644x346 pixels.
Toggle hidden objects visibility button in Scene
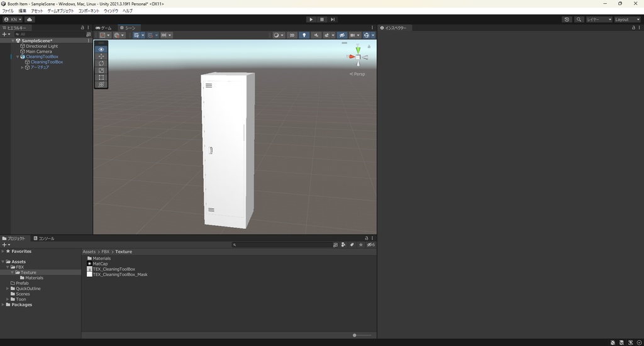(x=341, y=35)
